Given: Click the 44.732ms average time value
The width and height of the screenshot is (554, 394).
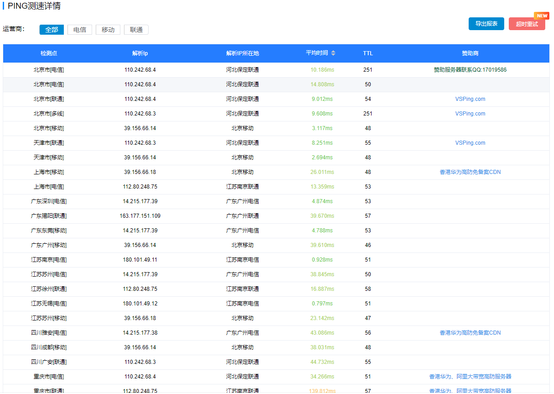Looking at the screenshot, I should (x=322, y=362).
